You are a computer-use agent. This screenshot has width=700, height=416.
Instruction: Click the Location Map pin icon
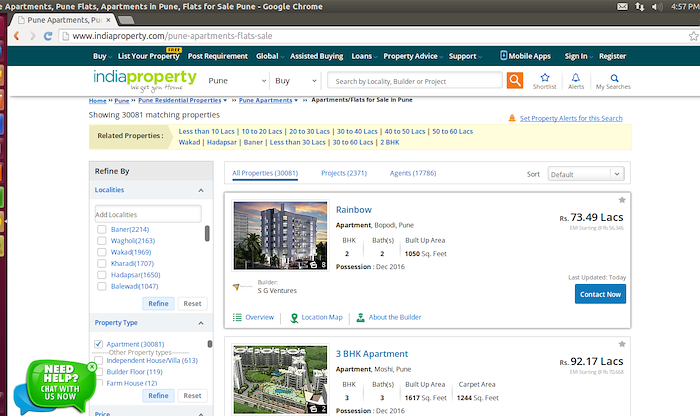tap(294, 317)
